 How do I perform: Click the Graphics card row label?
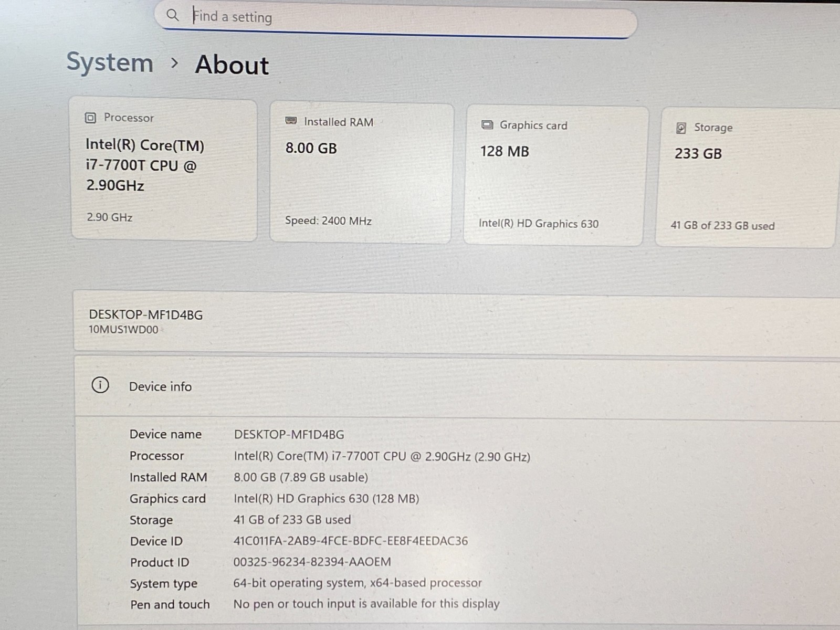(167, 499)
